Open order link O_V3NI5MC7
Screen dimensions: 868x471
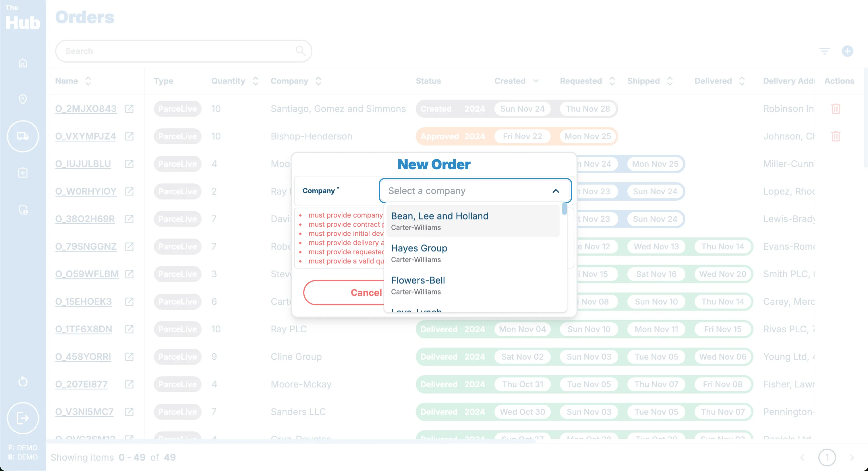pos(84,412)
